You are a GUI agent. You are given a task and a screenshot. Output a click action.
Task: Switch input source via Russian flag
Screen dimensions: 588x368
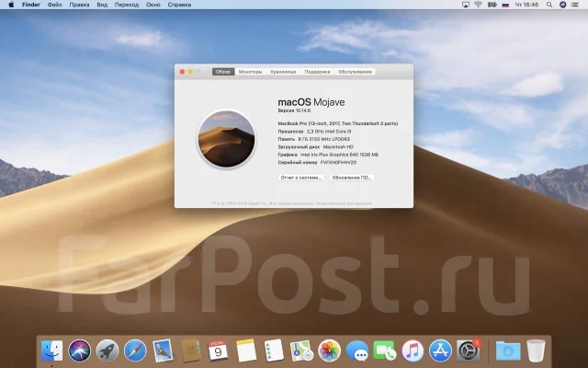pyautogui.click(x=505, y=5)
